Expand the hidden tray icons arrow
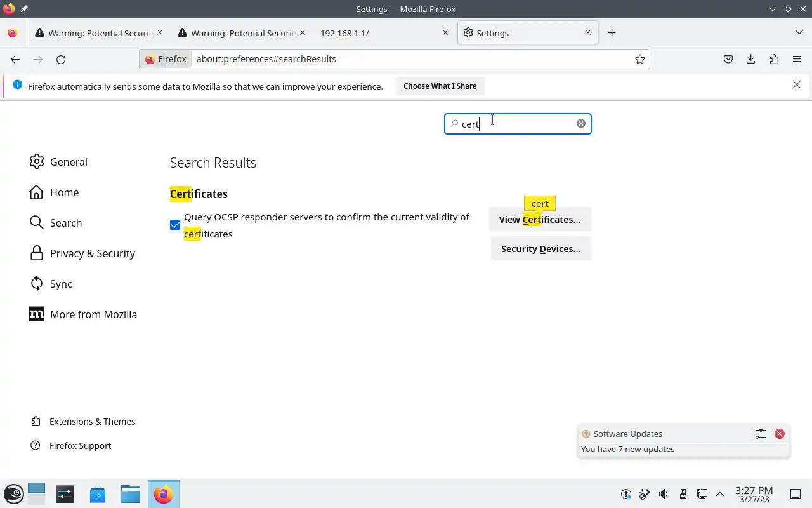This screenshot has width=812, height=508. pyautogui.click(x=720, y=494)
